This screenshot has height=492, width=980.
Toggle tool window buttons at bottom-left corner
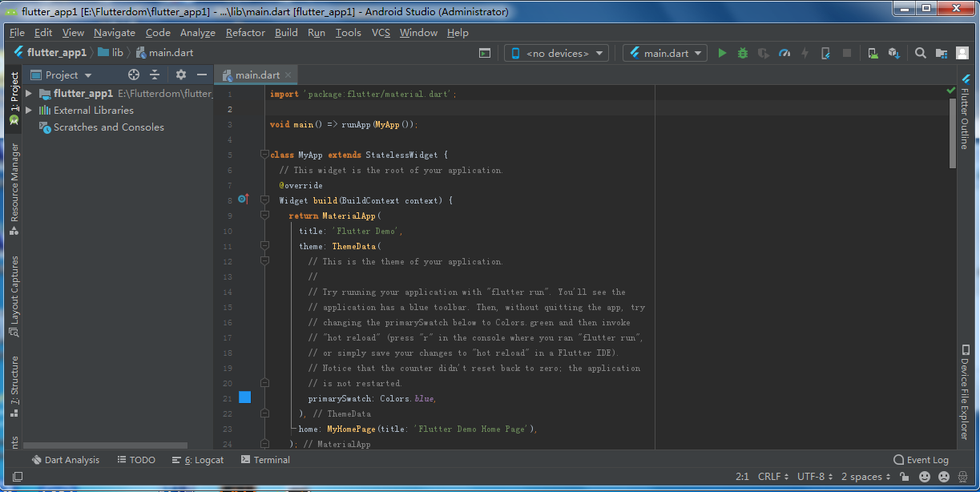click(x=18, y=477)
